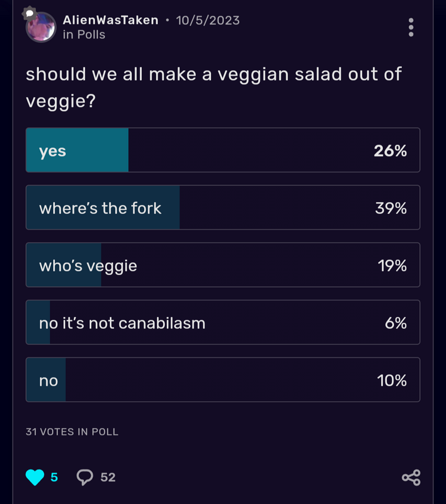Open the post question text
446x504 pixels.
pyautogui.click(x=213, y=87)
